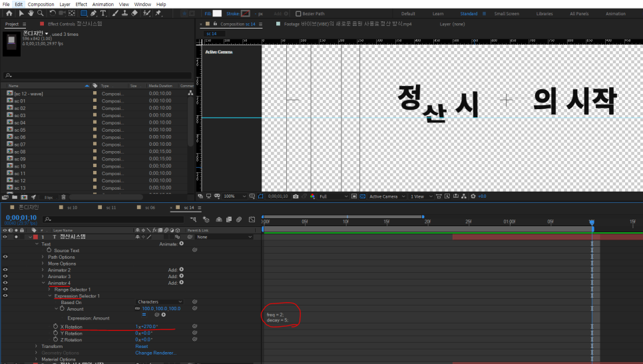This screenshot has height=364, width=643.
Task: Hide Animator 2 with its eye icon
Action: (5, 270)
